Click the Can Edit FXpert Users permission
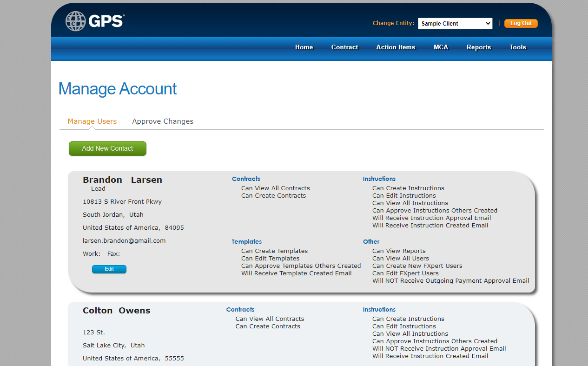 point(405,273)
